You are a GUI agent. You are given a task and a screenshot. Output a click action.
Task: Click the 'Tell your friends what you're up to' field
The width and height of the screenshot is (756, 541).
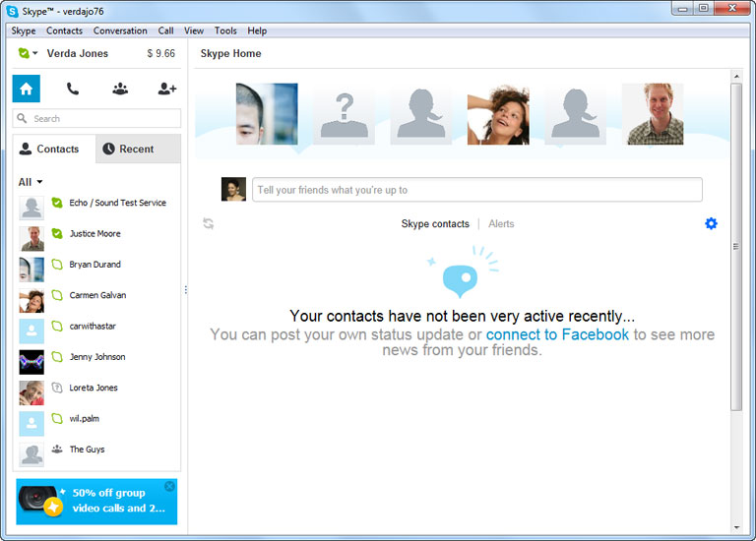[476, 190]
